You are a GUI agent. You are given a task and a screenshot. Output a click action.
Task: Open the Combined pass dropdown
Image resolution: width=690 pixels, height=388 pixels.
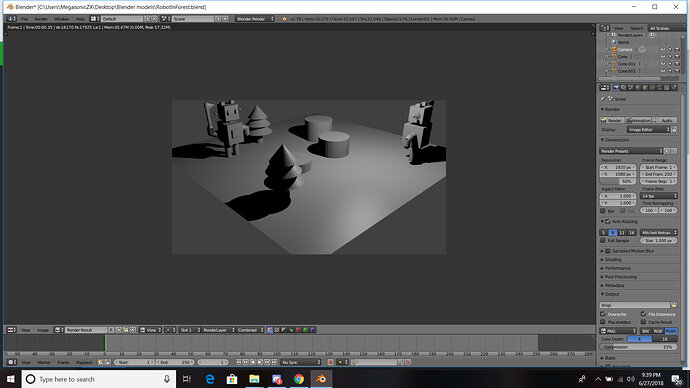pyautogui.click(x=250, y=330)
